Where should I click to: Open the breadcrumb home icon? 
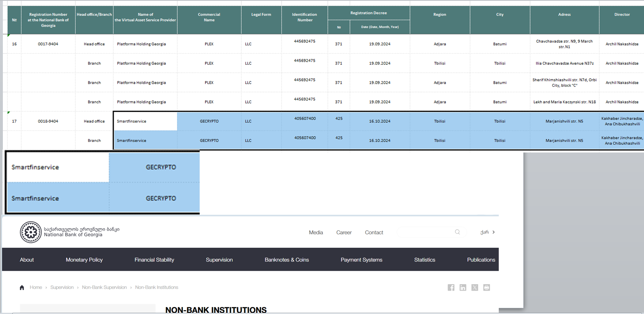click(22, 287)
